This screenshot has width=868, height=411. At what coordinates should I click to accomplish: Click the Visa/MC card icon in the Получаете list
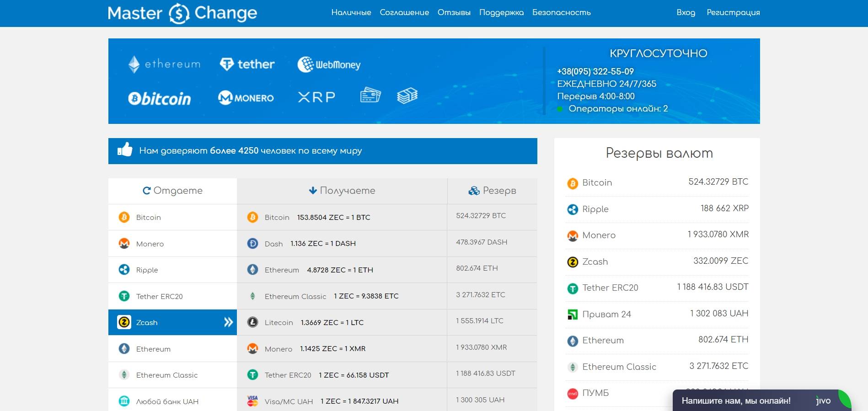[x=252, y=401]
